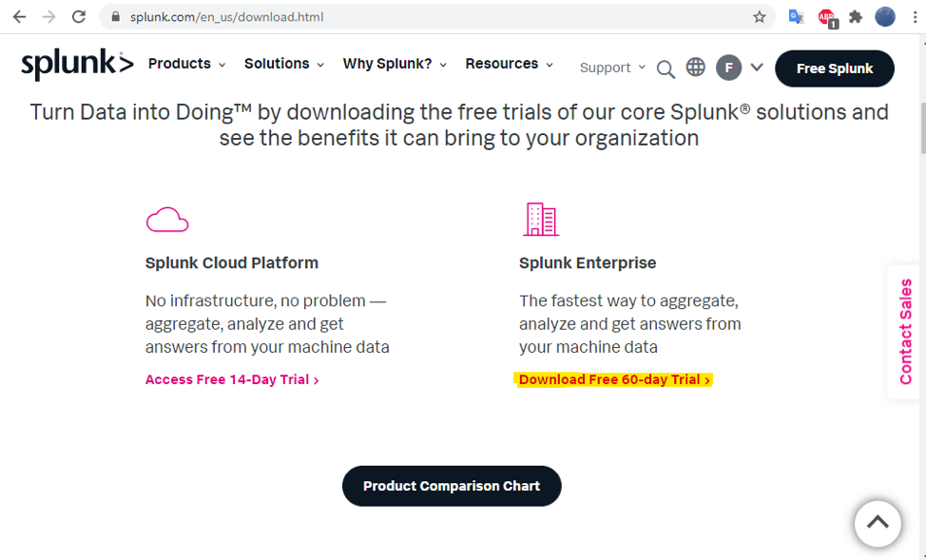Click the Splunk logo in the header

point(77,65)
